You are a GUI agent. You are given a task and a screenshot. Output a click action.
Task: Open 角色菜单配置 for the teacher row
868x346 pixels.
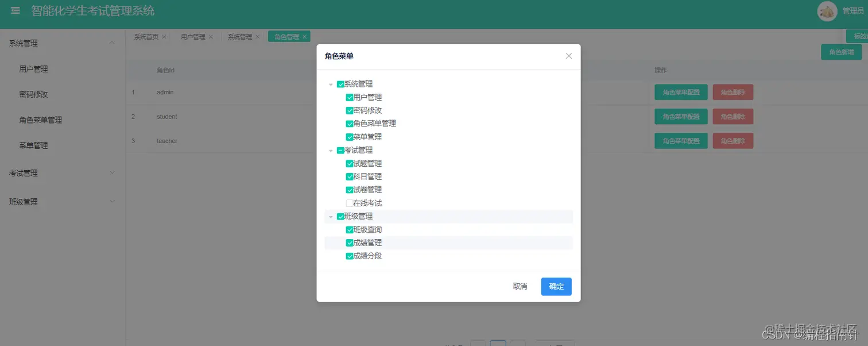click(681, 141)
